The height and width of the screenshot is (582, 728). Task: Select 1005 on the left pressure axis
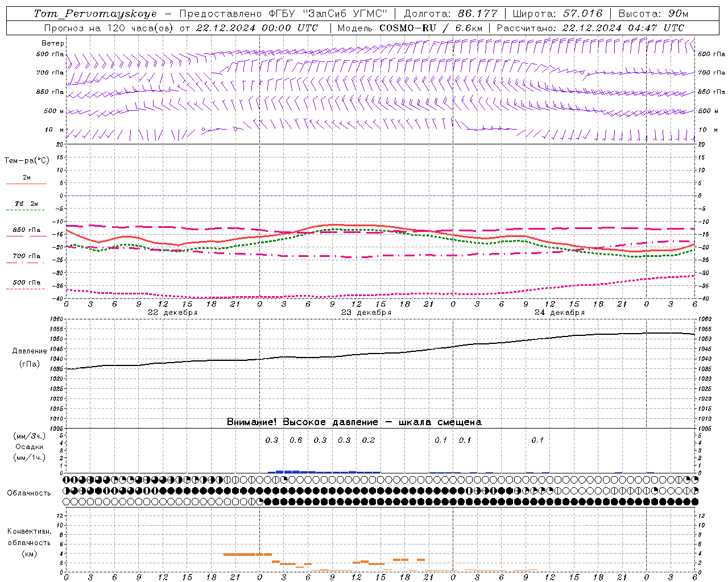coord(57,429)
